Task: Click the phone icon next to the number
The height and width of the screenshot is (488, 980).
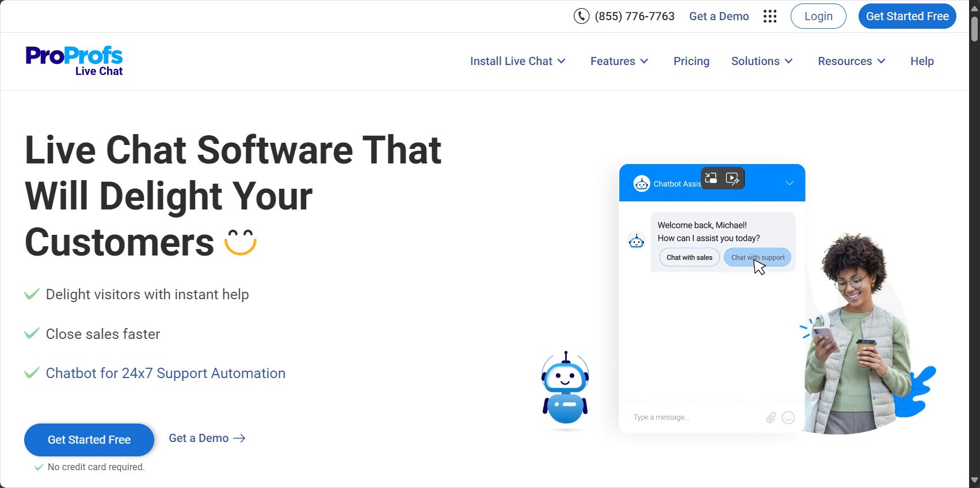Action: coord(581,16)
